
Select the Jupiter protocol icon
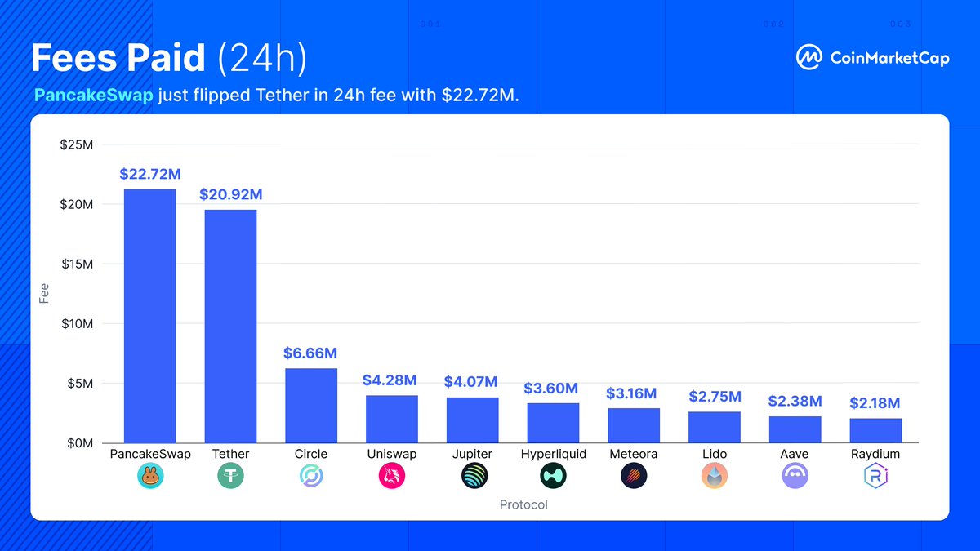point(473,476)
